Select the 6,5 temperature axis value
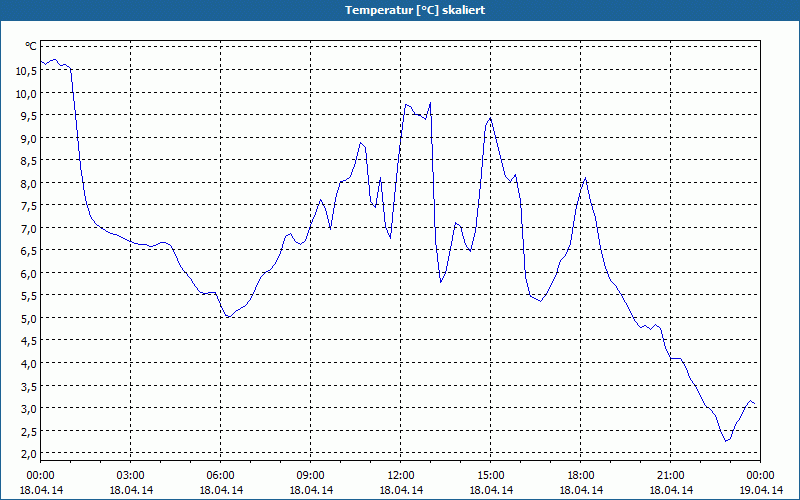The width and height of the screenshot is (800, 500). pyautogui.click(x=29, y=251)
